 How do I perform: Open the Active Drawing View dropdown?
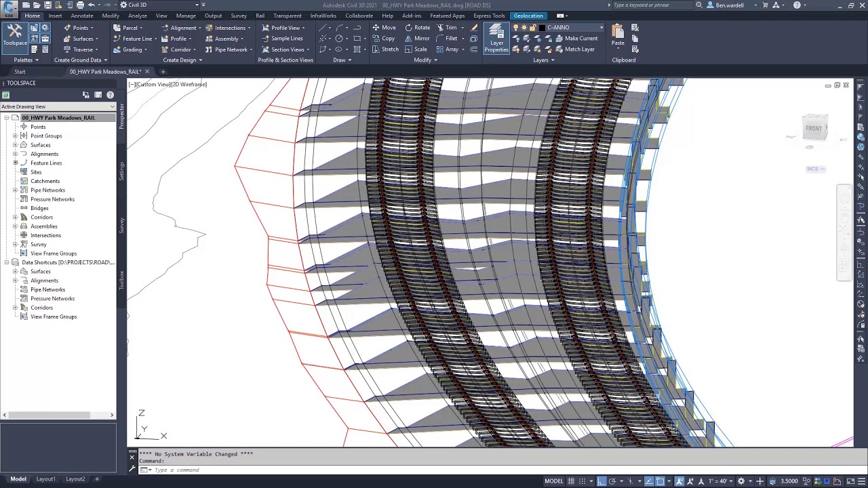113,107
